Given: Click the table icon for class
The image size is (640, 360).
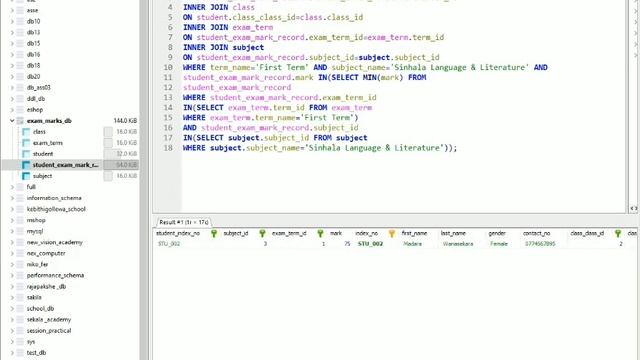Looking at the screenshot, I should click(x=26, y=132).
